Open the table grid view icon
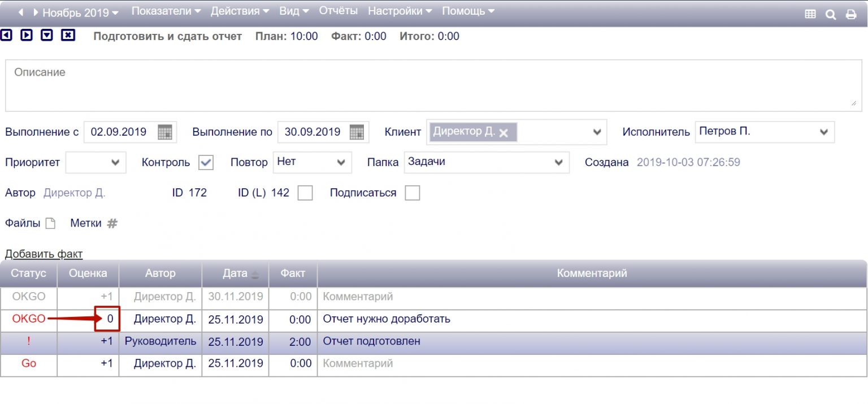Viewport: 868px width, 404px height. click(810, 15)
